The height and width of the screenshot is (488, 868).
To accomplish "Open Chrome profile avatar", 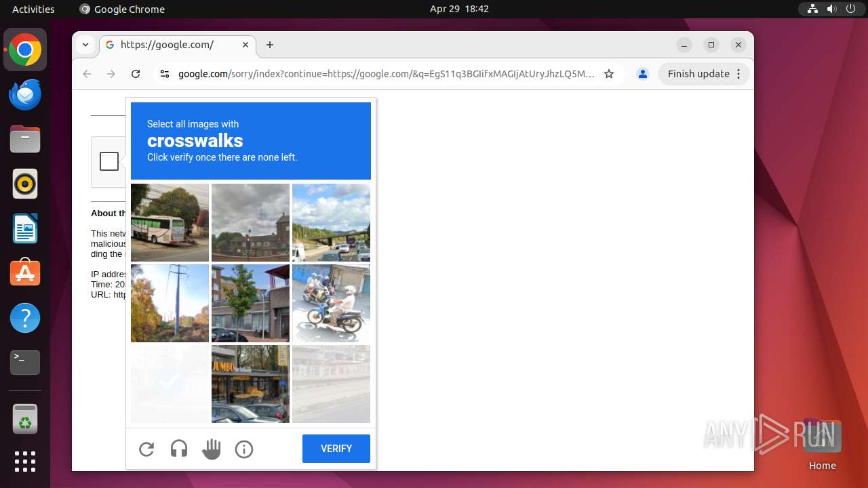I will [x=643, y=74].
